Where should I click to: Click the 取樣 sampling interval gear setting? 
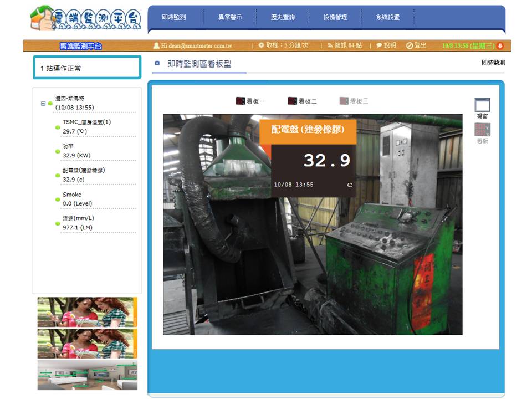pos(283,45)
